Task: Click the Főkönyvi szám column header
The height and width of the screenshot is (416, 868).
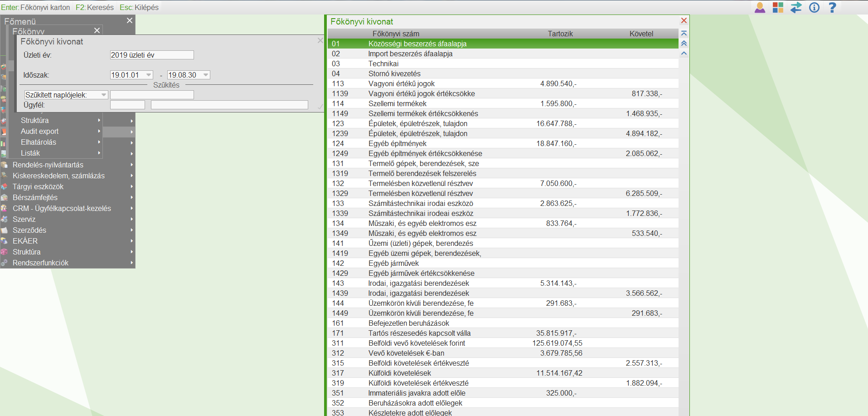Action: coord(396,34)
